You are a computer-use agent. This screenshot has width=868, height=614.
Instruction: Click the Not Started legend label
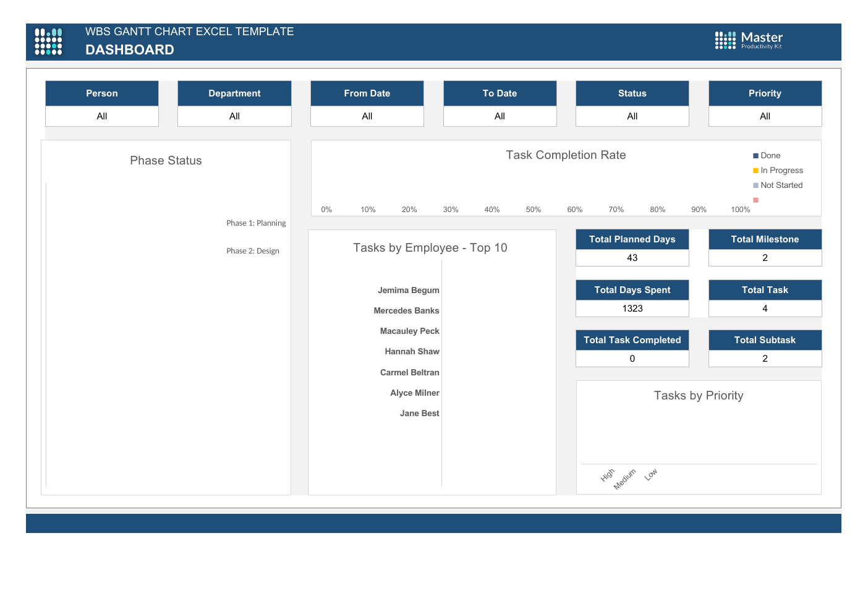[x=781, y=185]
